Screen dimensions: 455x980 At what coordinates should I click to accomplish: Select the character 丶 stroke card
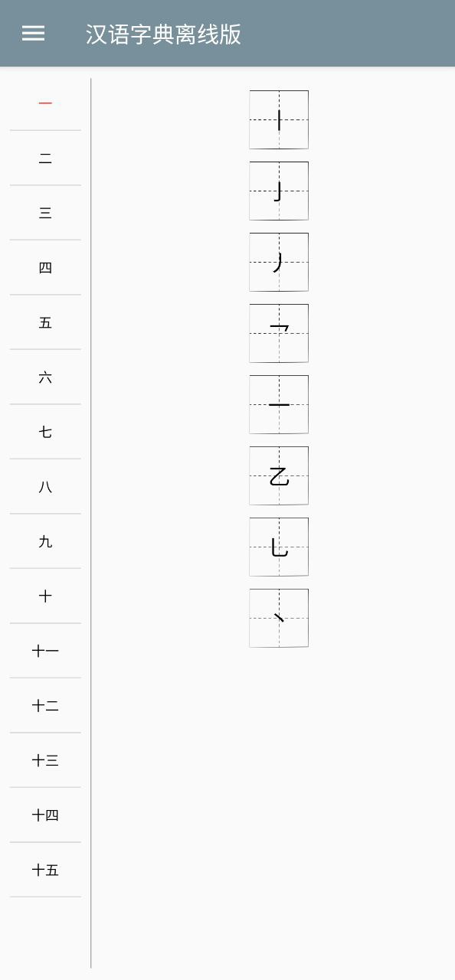click(278, 617)
